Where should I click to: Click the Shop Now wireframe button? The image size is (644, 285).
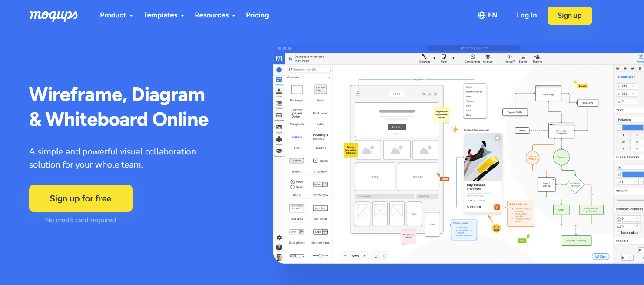click(x=397, y=127)
